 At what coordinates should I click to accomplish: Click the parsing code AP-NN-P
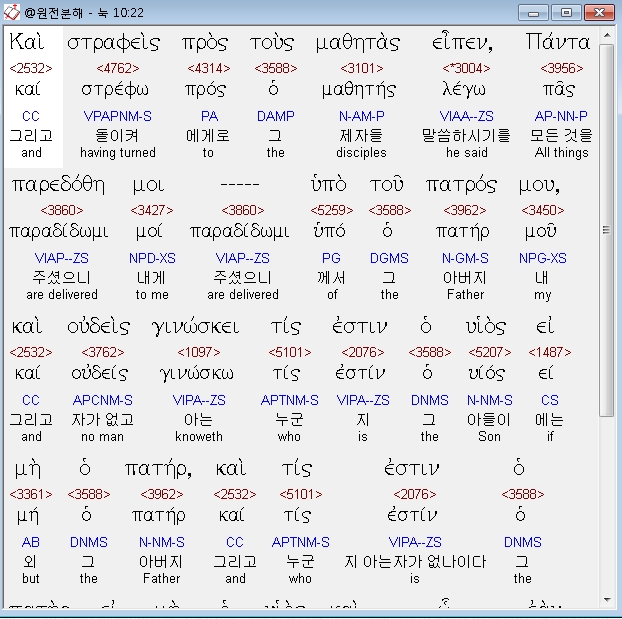(561, 116)
